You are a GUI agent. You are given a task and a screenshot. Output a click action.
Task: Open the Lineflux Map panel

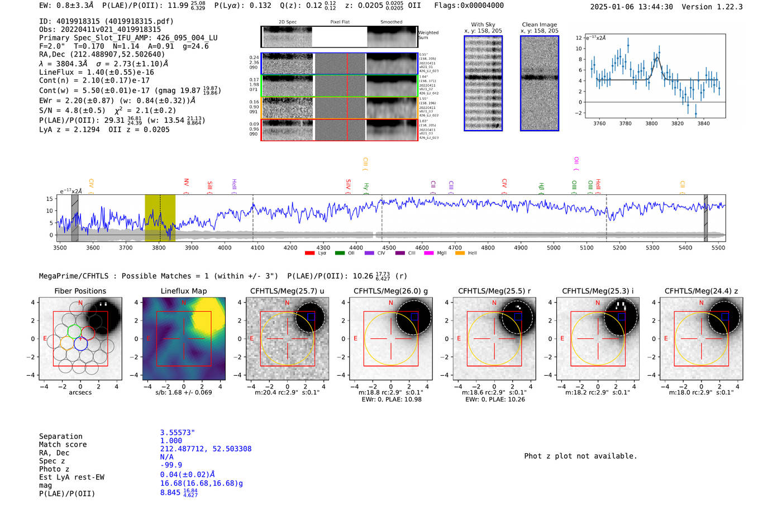[x=184, y=339]
